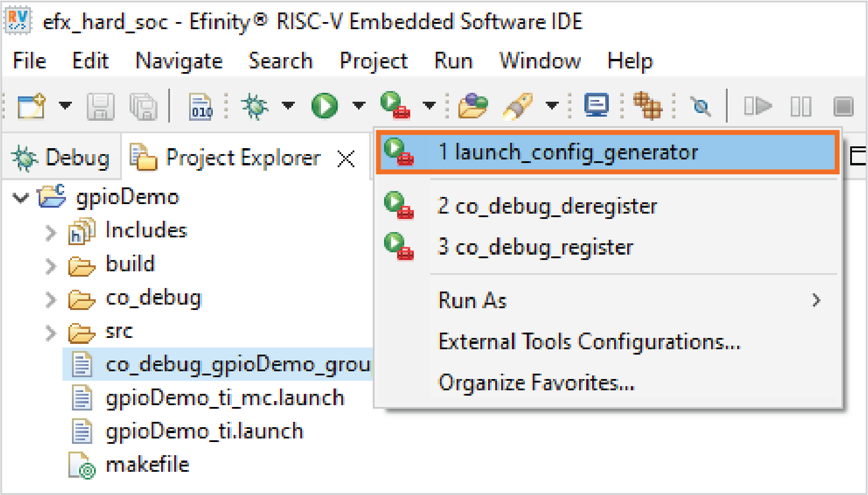The height and width of the screenshot is (495, 868).
Task: Click the Open Terminal monitor icon
Action: pyautogui.click(x=596, y=106)
